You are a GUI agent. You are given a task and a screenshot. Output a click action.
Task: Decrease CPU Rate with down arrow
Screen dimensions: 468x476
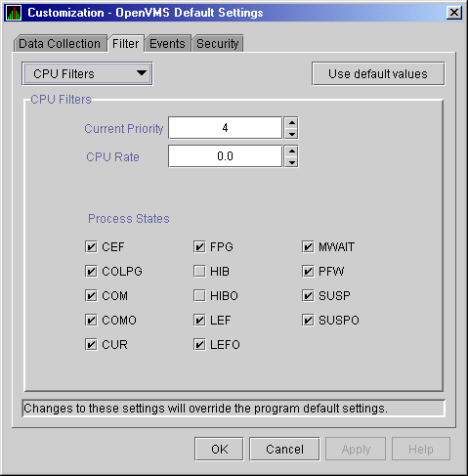click(292, 162)
